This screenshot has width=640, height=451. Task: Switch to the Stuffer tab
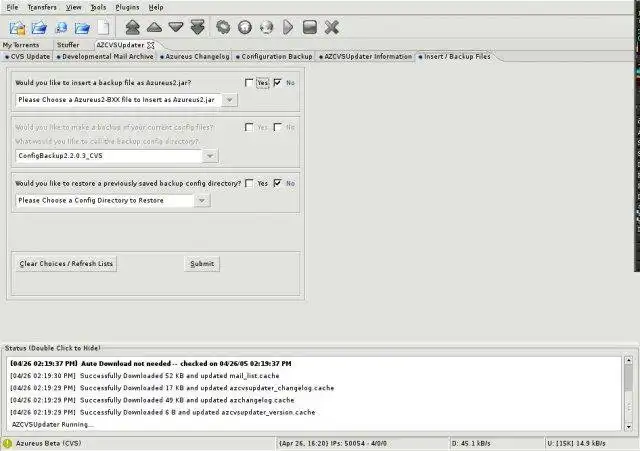[x=68, y=45]
